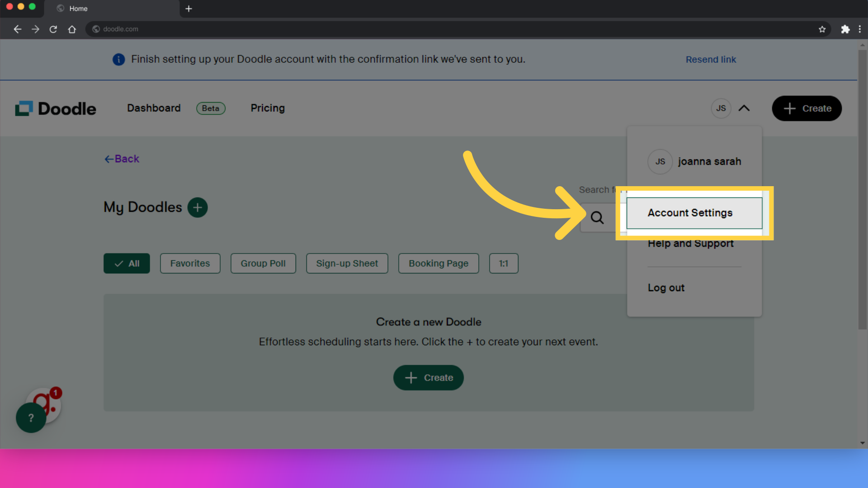This screenshot has width=868, height=488.
Task: Select the Favorites filter tab
Action: point(190,263)
